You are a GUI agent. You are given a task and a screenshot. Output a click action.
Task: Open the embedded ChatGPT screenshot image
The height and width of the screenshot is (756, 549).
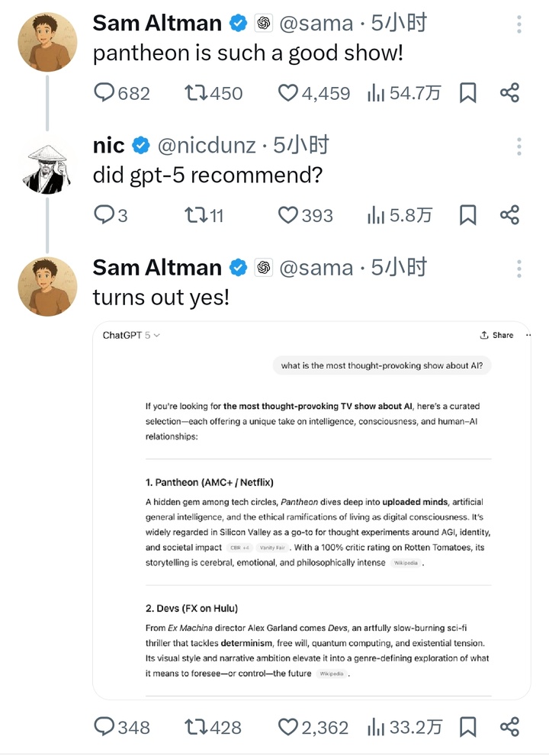click(x=311, y=510)
